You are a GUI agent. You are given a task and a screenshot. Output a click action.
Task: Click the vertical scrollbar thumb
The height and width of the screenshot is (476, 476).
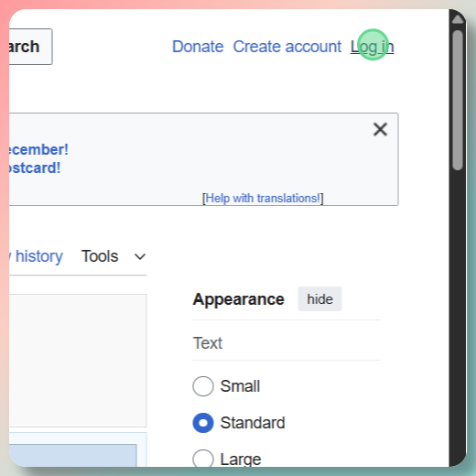[458, 100]
